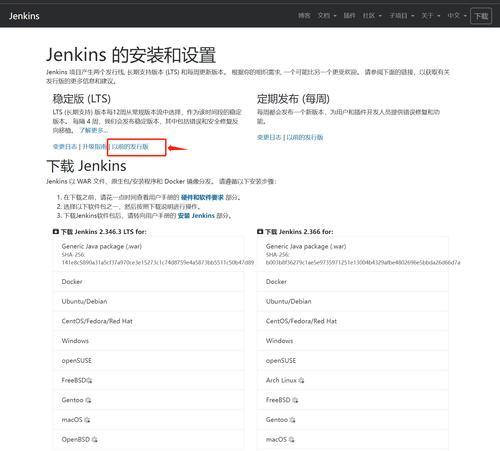Viewport: 500px width, 451px height.
Task: Click the icon beside Gentoo in LTS column
Action: tap(88, 400)
